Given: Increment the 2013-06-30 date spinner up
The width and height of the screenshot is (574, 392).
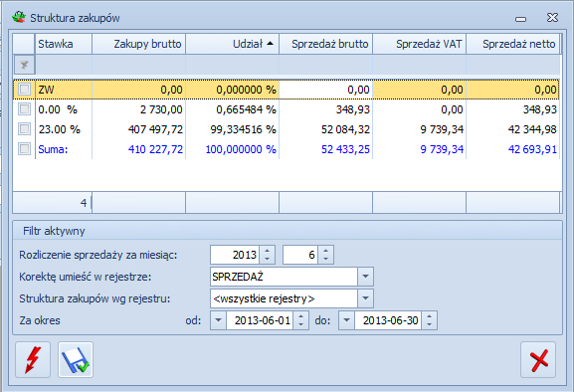Looking at the screenshot, I should 430,316.
